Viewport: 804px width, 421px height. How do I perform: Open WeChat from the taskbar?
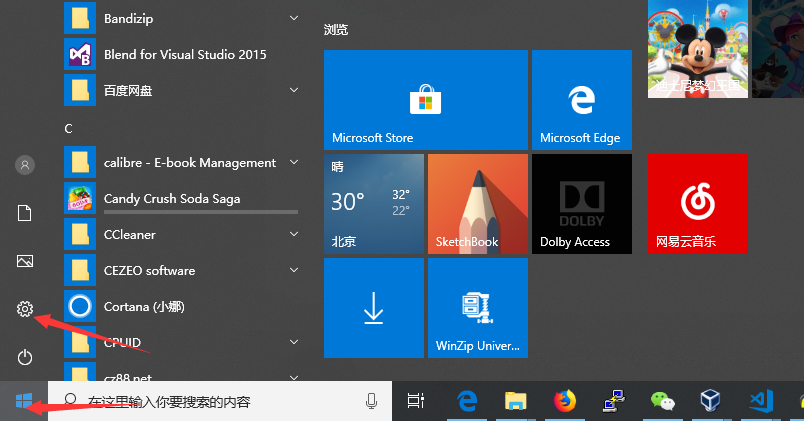point(662,401)
